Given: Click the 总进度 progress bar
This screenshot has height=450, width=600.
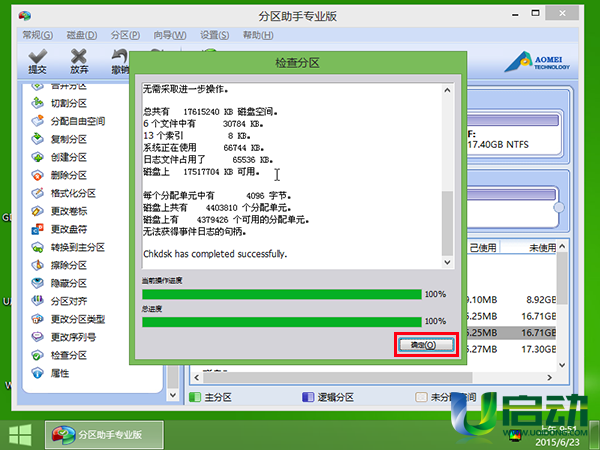Looking at the screenshot, I should pos(282,321).
